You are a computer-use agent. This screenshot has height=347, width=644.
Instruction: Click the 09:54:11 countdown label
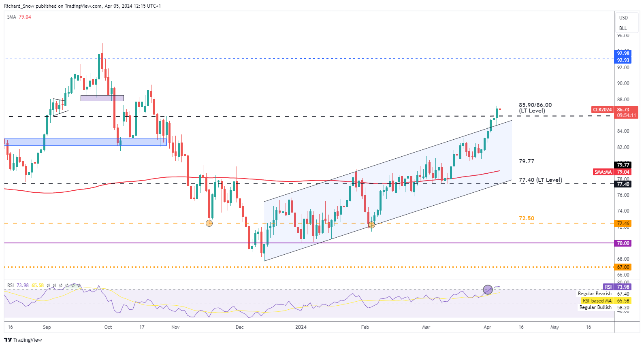coord(626,115)
